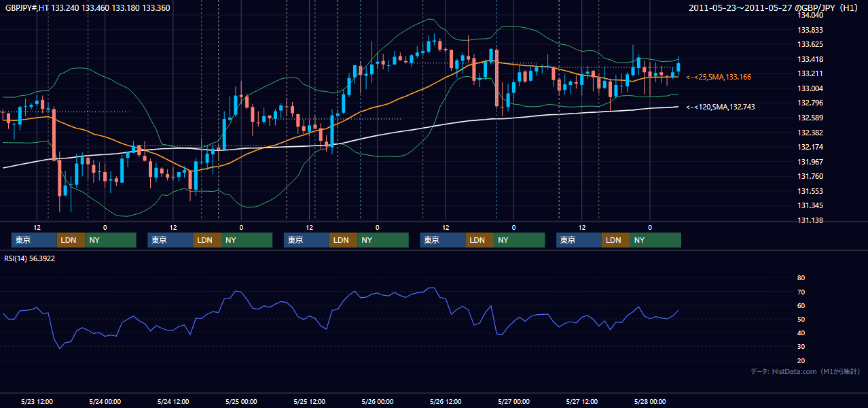Click the LDN session block for 5/24

[x=207, y=240]
